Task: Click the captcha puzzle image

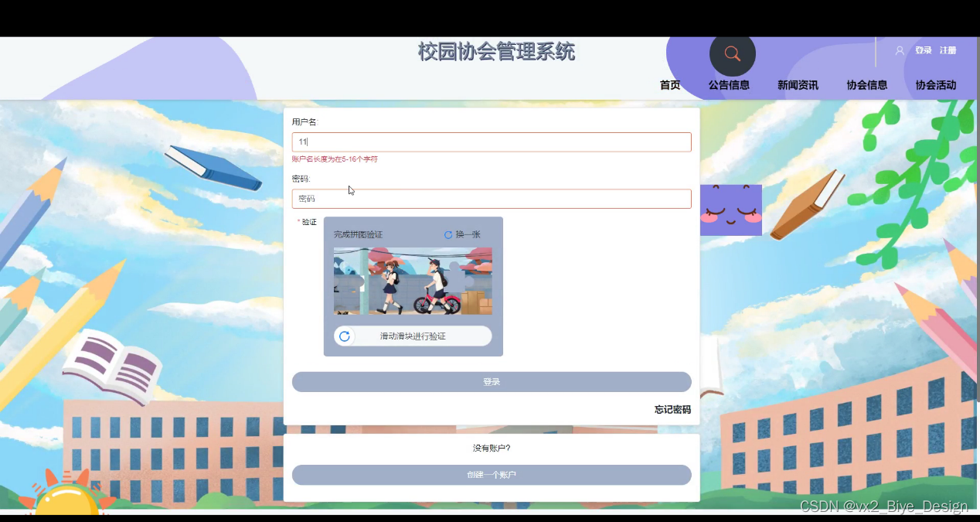Action: click(x=413, y=281)
